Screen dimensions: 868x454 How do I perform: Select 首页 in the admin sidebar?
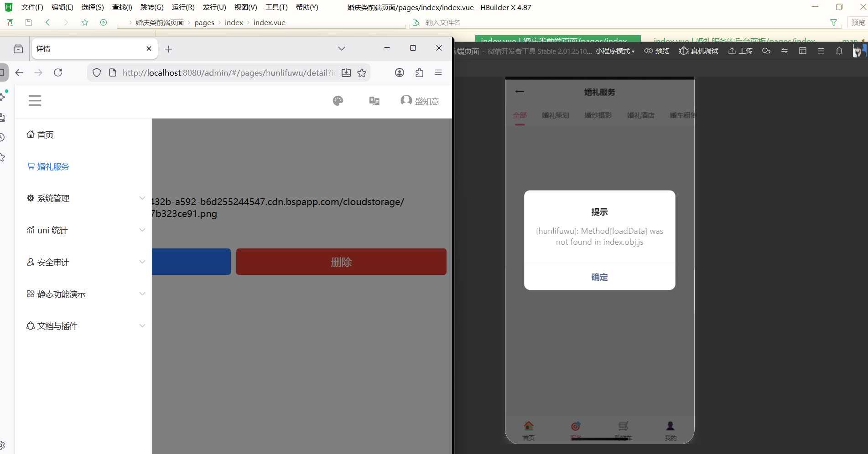point(83,134)
